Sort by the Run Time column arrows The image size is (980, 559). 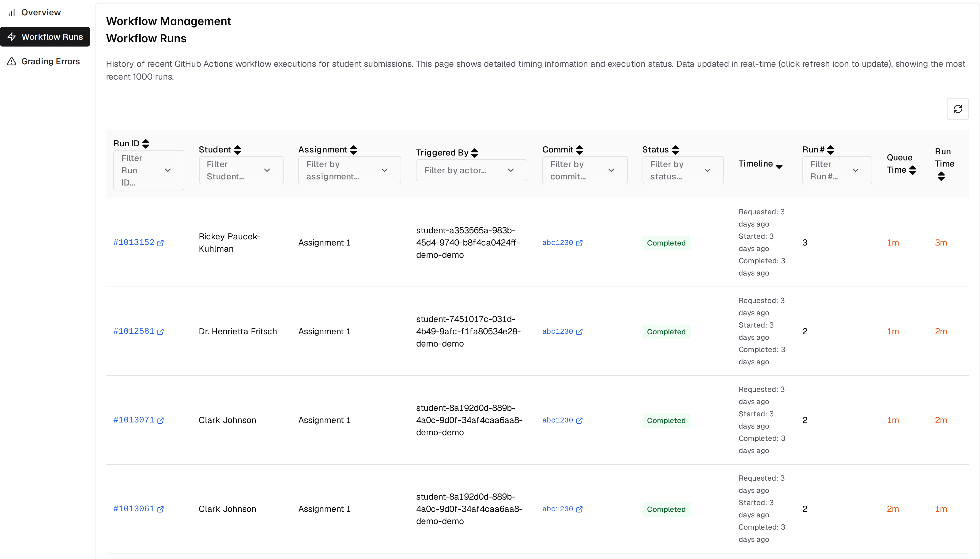coord(941,177)
